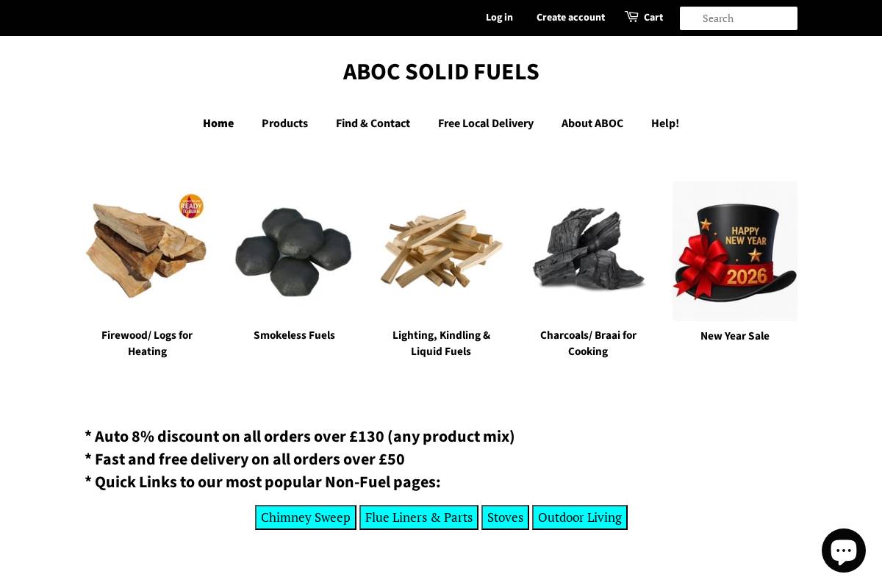
Task: Open the Home menu item
Action: tap(218, 123)
